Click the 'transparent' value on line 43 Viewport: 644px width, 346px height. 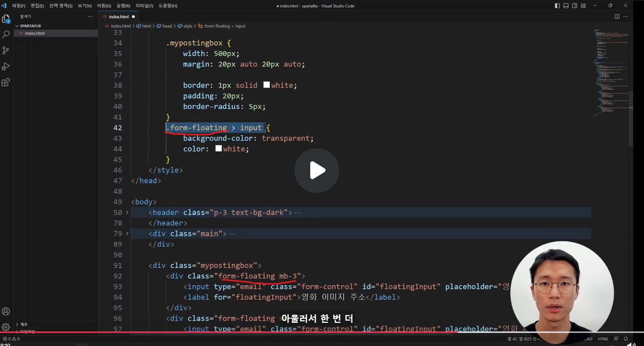point(286,138)
